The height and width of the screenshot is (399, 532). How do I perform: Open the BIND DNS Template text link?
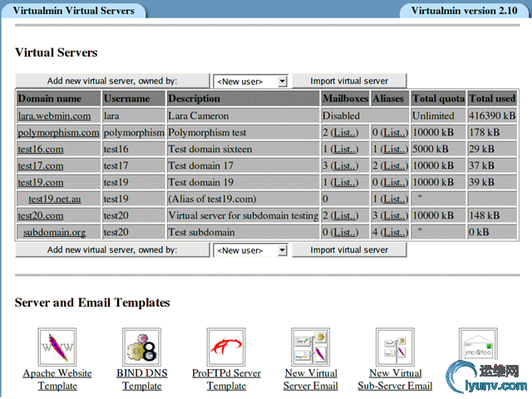(142, 379)
